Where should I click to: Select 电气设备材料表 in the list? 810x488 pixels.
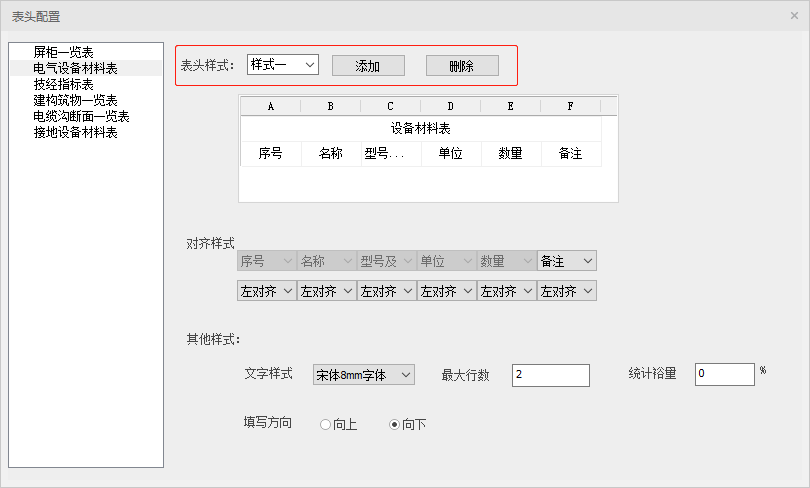pyautogui.click(x=86, y=68)
